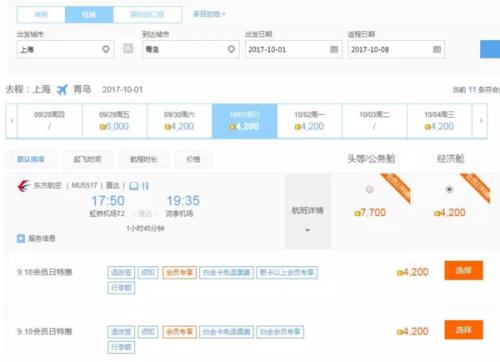This screenshot has width=500, height=362.
Task: Click the laptop Wi-Fi icon next to MU5517
Action: (x=134, y=186)
